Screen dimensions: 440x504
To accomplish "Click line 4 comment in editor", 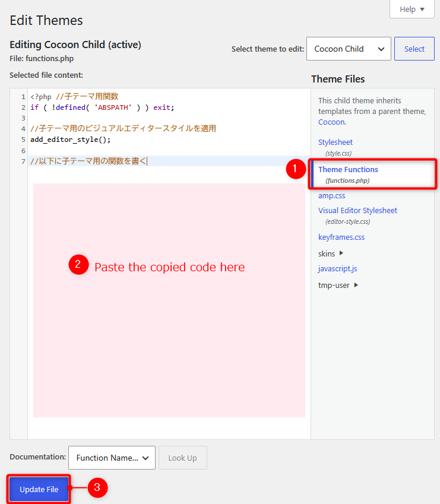I will point(123,129).
